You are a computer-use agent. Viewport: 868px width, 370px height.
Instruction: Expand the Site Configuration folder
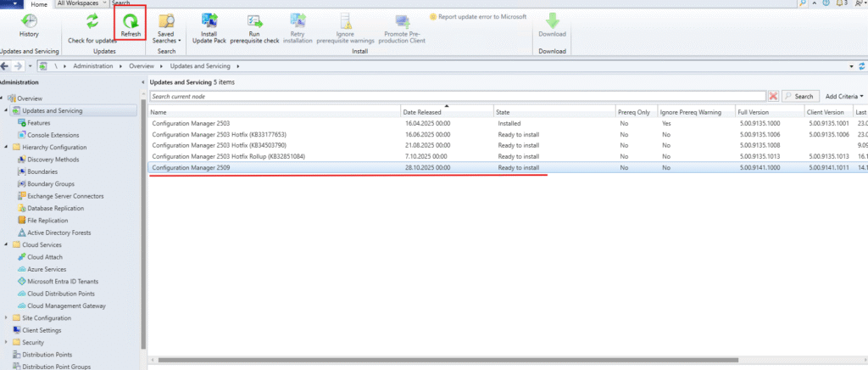coord(6,318)
